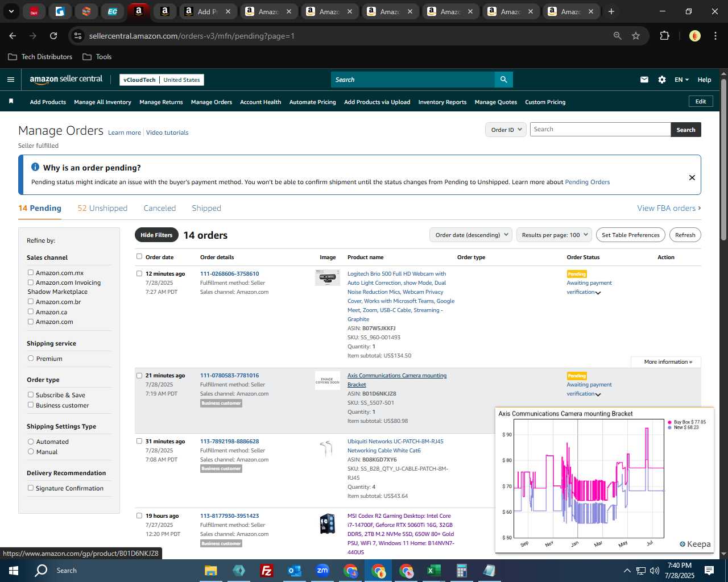Select the Premium shipping service radio

[x=31, y=359]
